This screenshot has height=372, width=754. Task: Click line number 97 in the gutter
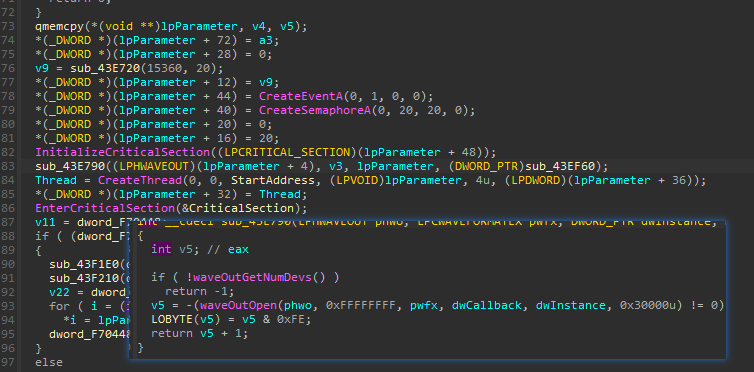(x=9, y=361)
